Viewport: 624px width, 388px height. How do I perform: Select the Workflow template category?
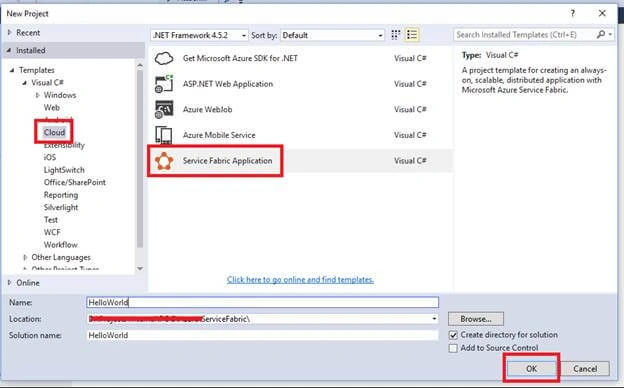pyautogui.click(x=60, y=245)
